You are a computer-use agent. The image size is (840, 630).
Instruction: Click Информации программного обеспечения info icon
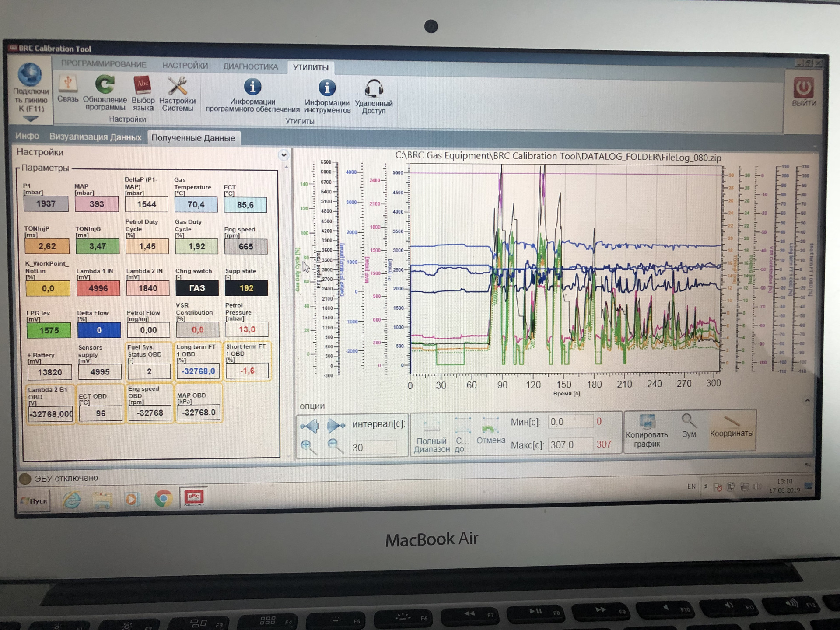point(252,87)
